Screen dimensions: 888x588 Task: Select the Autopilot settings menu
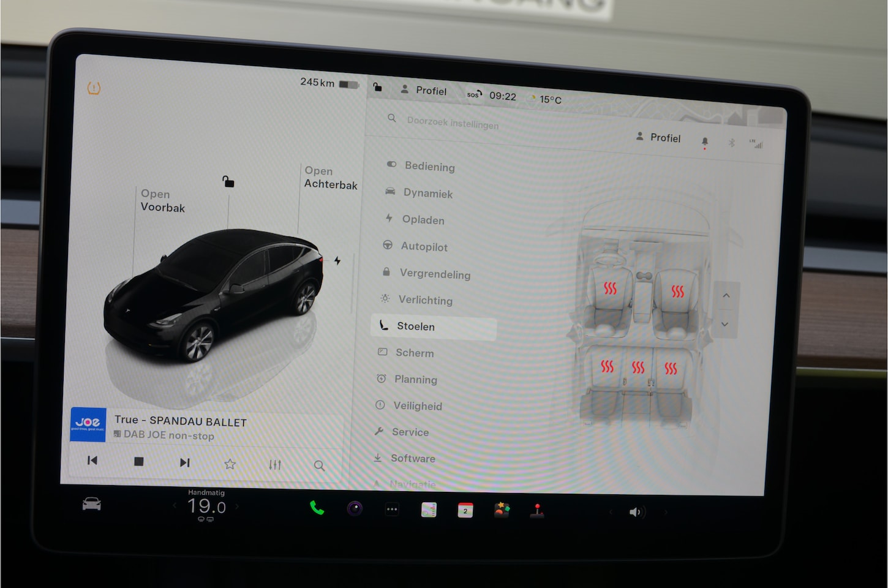pyautogui.click(x=424, y=247)
